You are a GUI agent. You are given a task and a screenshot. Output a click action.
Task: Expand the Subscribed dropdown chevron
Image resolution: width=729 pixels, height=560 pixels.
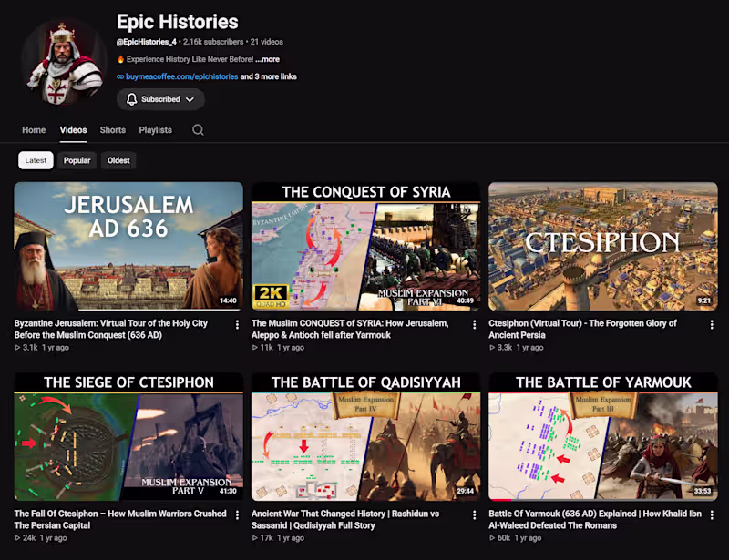(190, 99)
